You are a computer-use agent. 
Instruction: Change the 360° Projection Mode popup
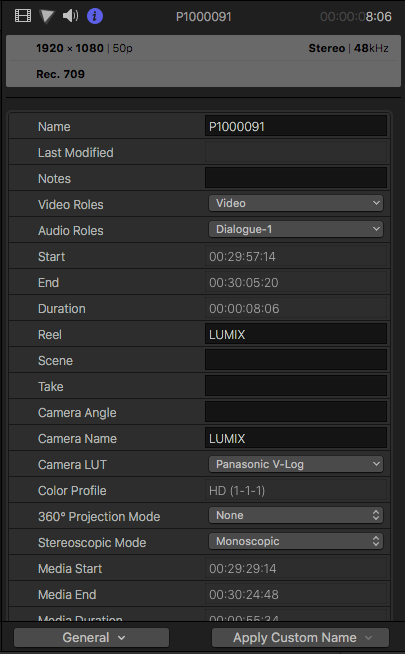[x=296, y=516]
